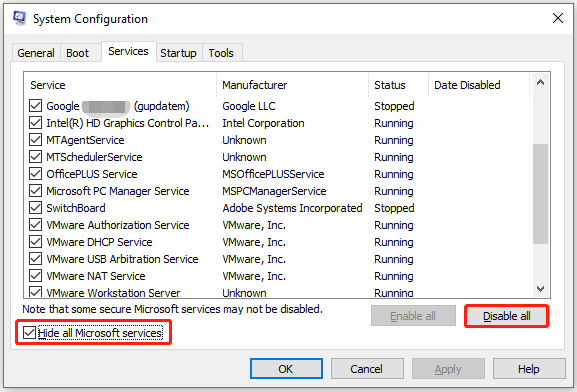Screen dimensions: 577x392
Task: Click the Date Disabled column header
Action: click(x=479, y=85)
